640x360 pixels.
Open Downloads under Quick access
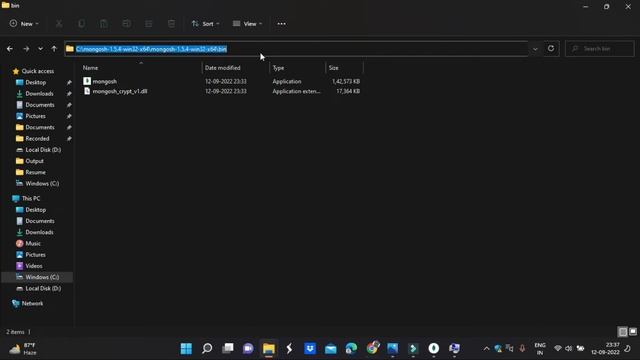pos(39,93)
